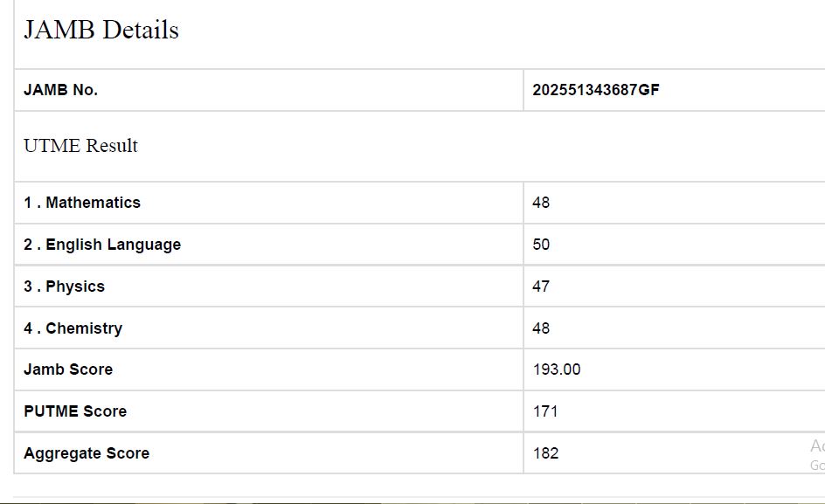This screenshot has width=825, height=504.
Task: Click the JAMB Details heading
Action: pos(101,30)
